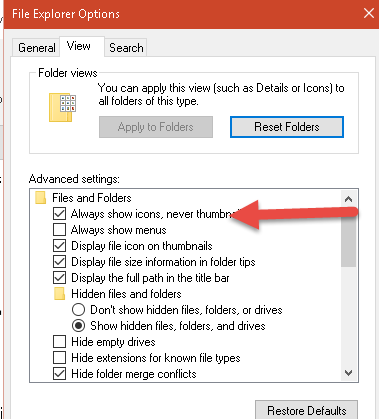The height and width of the screenshot is (419, 379).
Task: Click the scrollbar up arrow in Advanced settings
Action: click(x=349, y=199)
